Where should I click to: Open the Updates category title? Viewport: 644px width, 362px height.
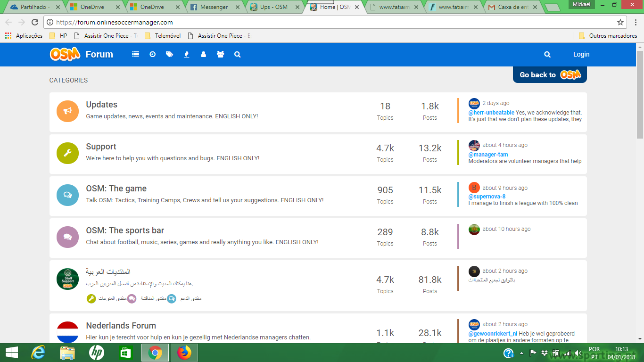pyautogui.click(x=101, y=105)
